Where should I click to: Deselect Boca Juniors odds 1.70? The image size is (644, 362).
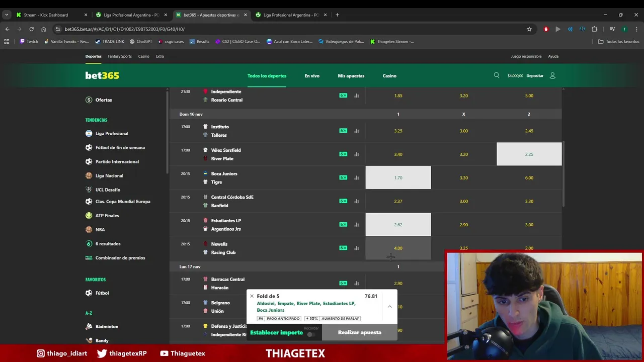pos(398,177)
